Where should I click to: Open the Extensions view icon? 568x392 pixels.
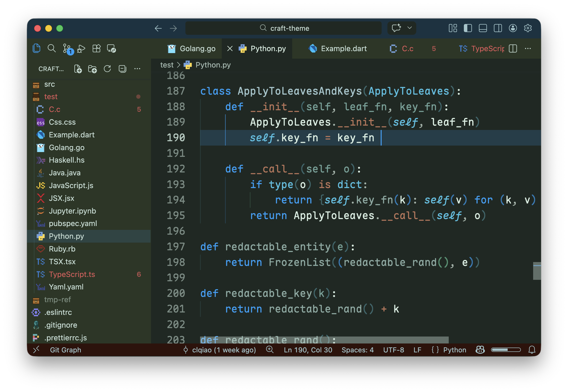[x=96, y=48]
